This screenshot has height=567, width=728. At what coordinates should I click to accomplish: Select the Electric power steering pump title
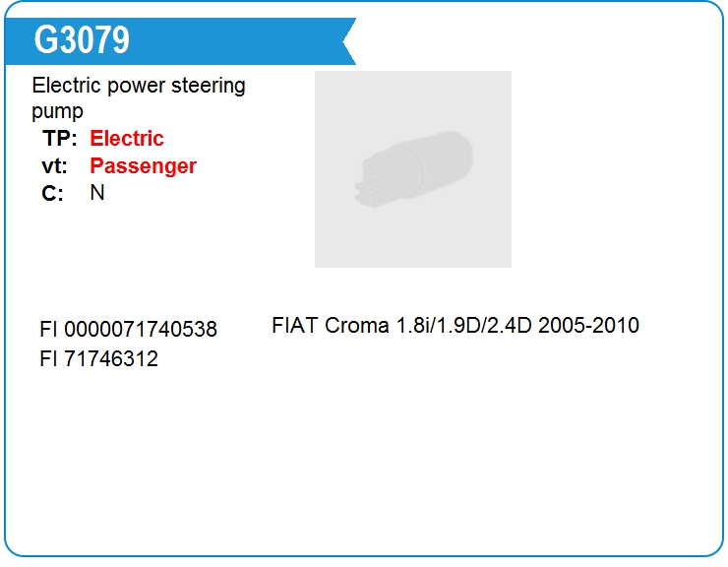[x=139, y=97]
